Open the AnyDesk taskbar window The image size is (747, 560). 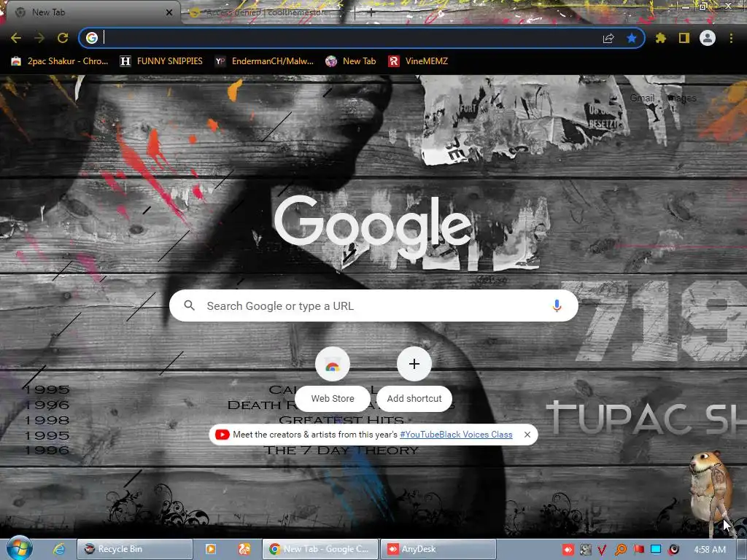(x=438, y=549)
